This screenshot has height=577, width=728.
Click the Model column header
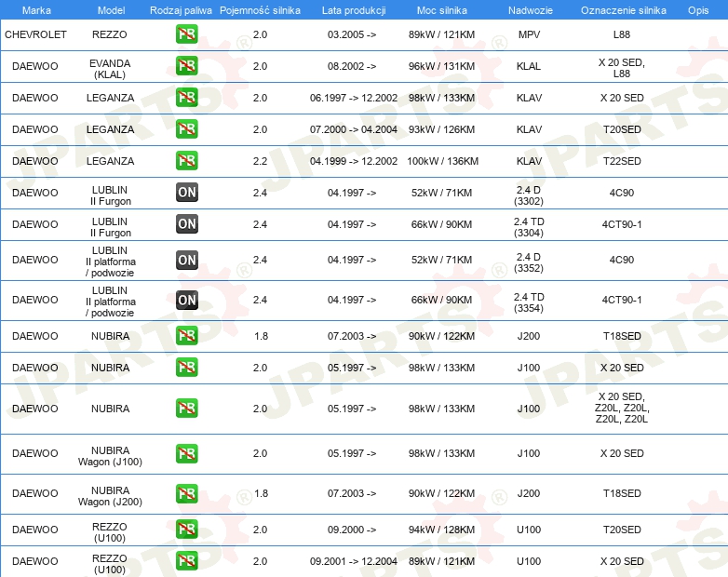pos(111,10)
